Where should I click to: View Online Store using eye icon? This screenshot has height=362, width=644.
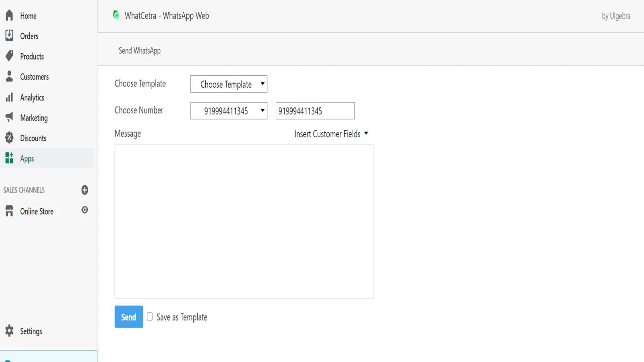[85, 210]
